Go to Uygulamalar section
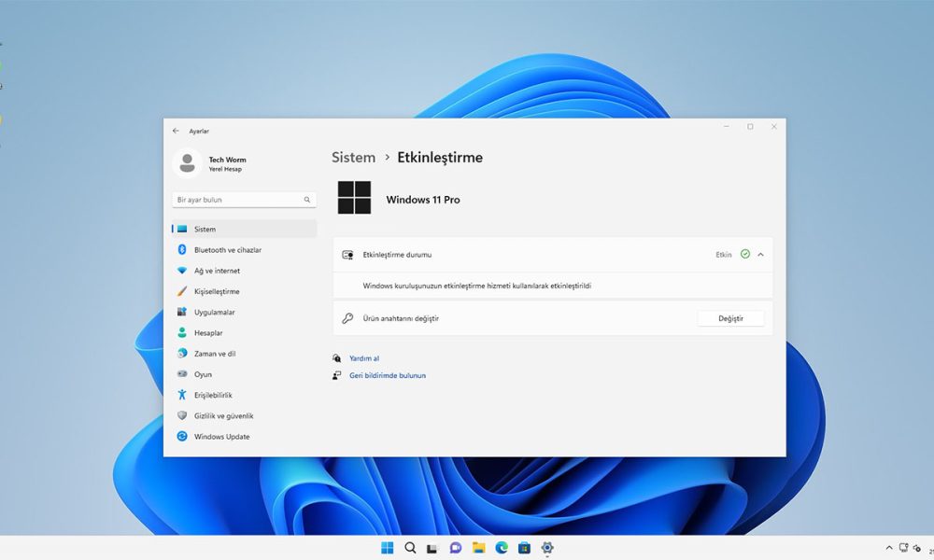This screenshot has height=560, width=934. 214,313
